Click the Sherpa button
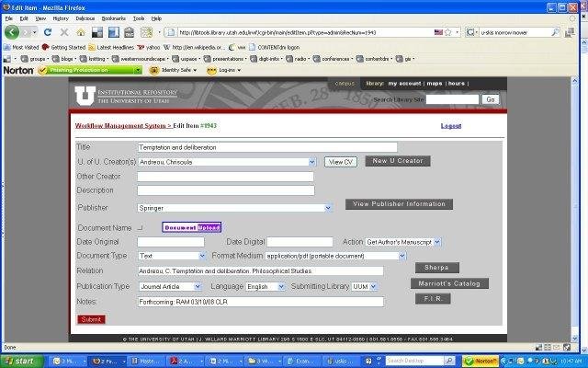Image resolution: width=588 pixels, height=368 pixels. (x=437, y=268)
